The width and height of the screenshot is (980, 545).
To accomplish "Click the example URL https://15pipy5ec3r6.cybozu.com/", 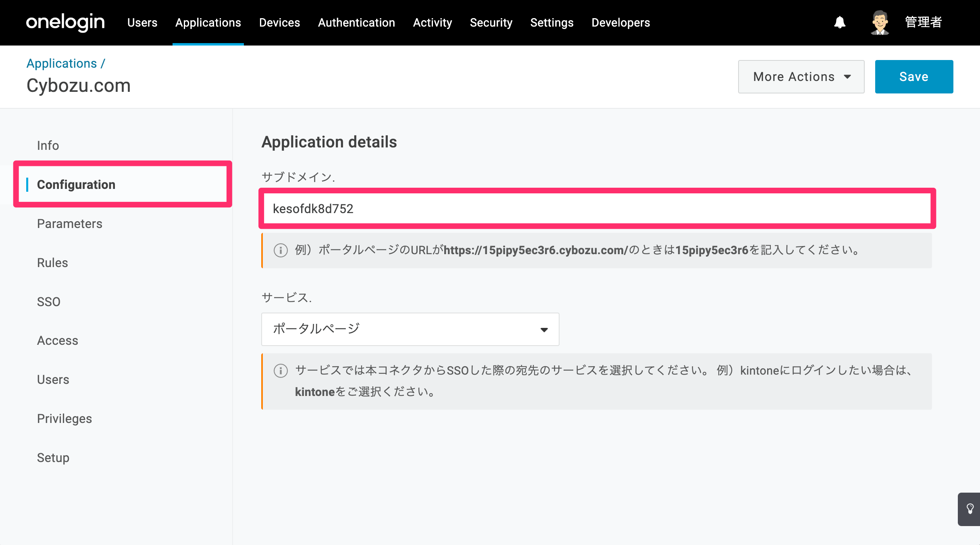I will point(536,250).
